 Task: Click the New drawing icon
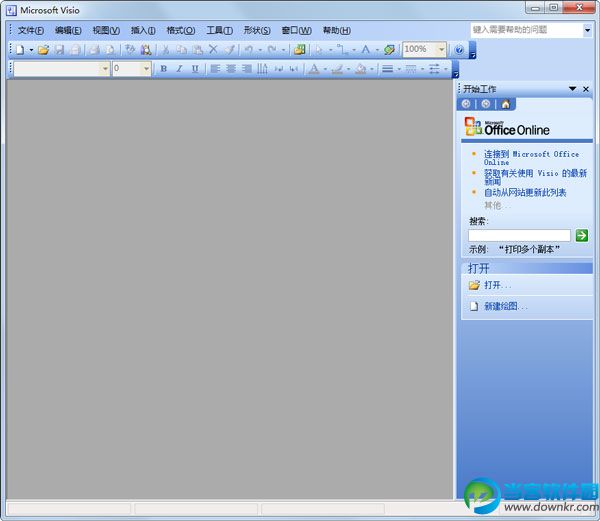coord(20,50)
